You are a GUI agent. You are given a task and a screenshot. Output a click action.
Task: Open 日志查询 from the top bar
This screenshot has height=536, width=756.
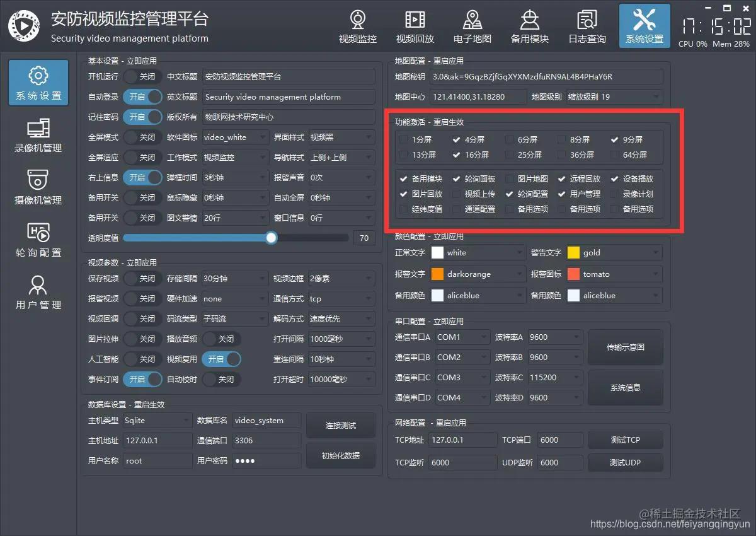click(x=587, y=26)
